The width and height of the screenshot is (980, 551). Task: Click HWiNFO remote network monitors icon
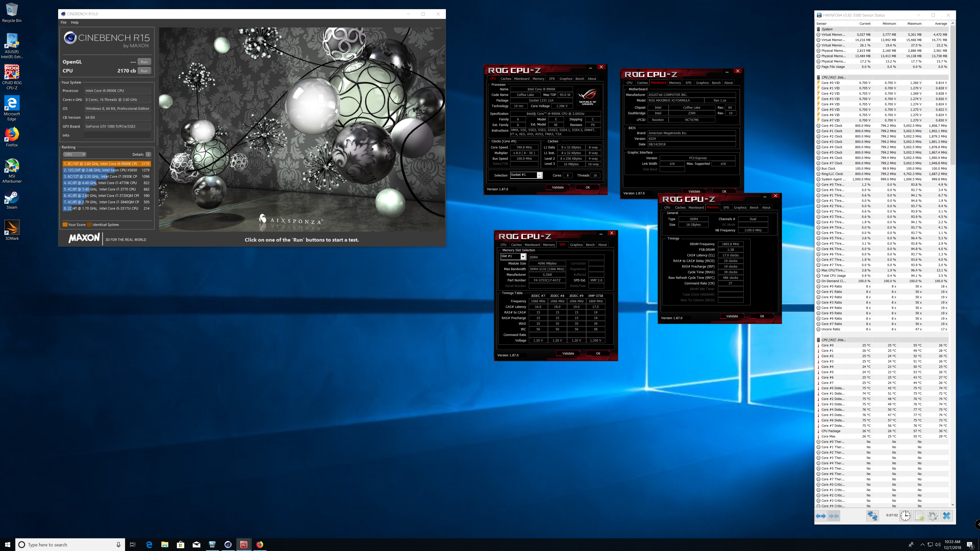872,516
